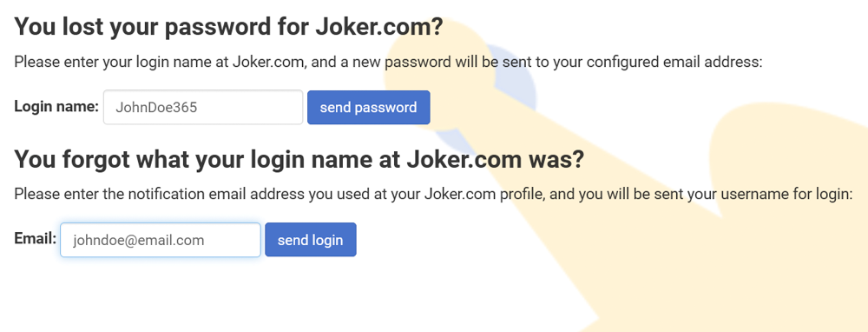Viewport: 868px width, 332px height.
Task: Click the word "login" on the send login button
Action: point(328,241)
